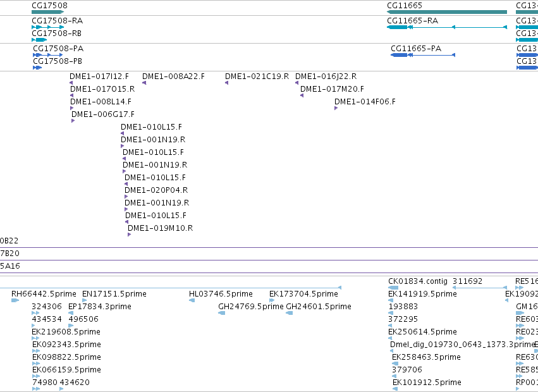This screenshot has height=392, width=538.
Task: Select the CG17508-RB transcript label
Action: pyautogui.click(x=57, y=34)
